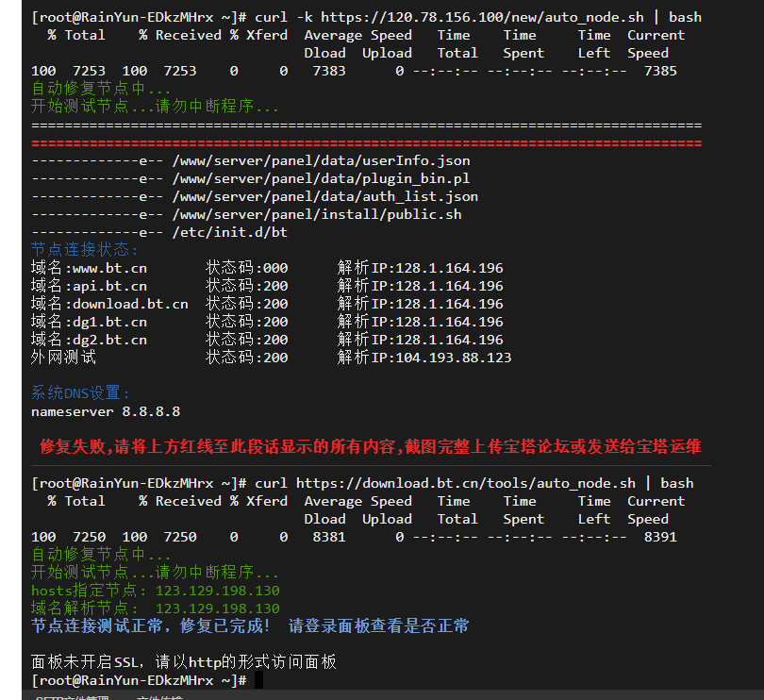Click the download speed value 8381
764x700 pixels.
(x=329, y=537)
